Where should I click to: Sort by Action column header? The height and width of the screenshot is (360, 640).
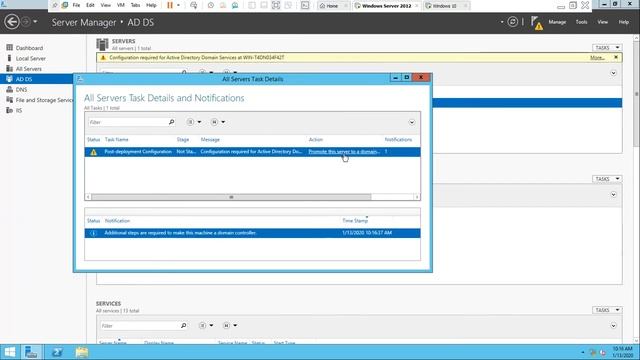316,140
